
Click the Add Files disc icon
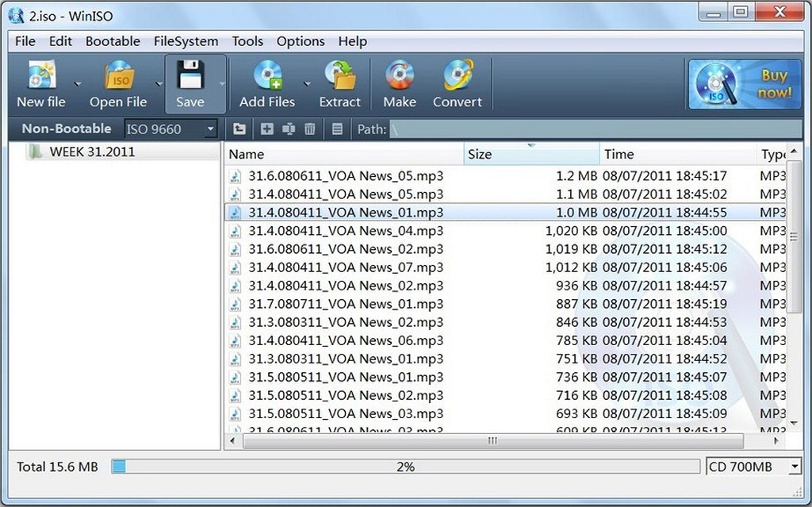pyautogui.click(x=268, y=75)
